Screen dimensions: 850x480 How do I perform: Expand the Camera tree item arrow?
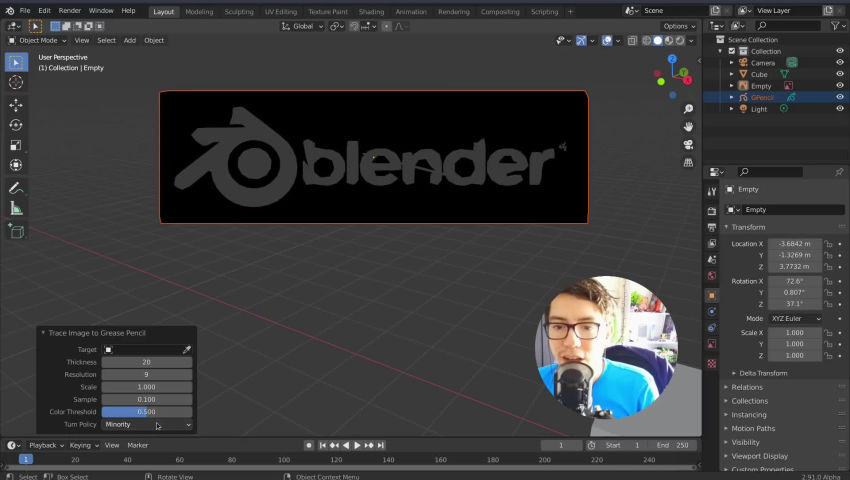click(x=732, y=63)
